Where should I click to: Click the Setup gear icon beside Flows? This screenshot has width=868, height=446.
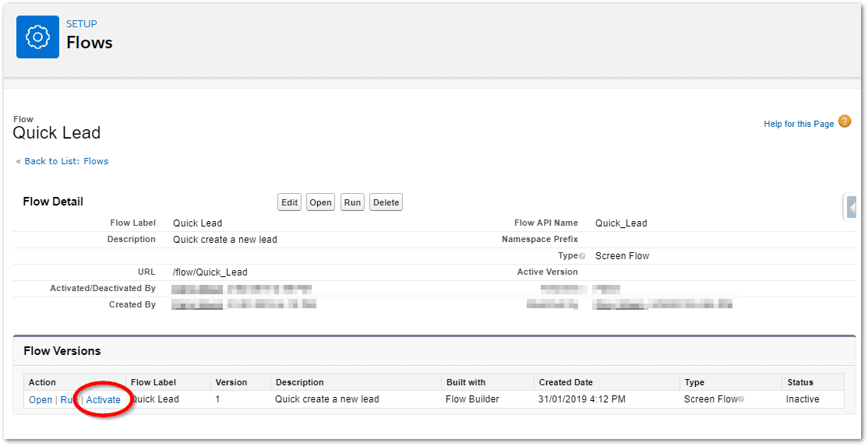[x=37, y=37]
